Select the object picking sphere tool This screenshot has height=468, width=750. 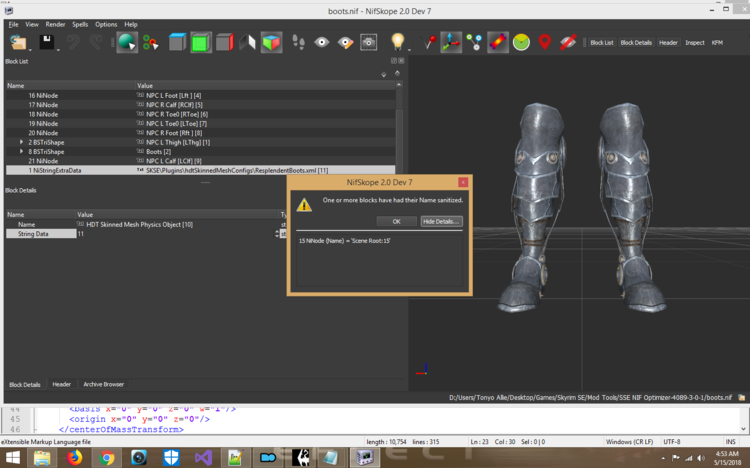(127, 43)
